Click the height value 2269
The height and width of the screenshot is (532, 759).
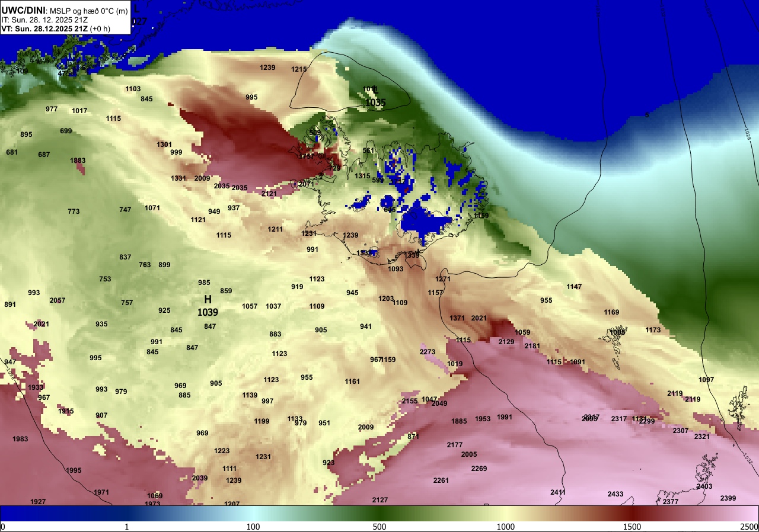click(x=479, y=469)
